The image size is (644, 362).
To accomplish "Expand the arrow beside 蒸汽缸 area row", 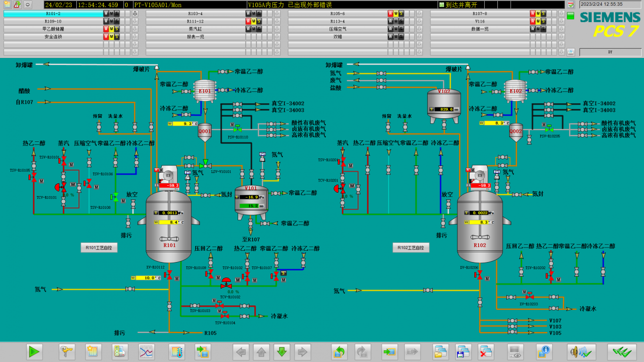I will point(277,29).
